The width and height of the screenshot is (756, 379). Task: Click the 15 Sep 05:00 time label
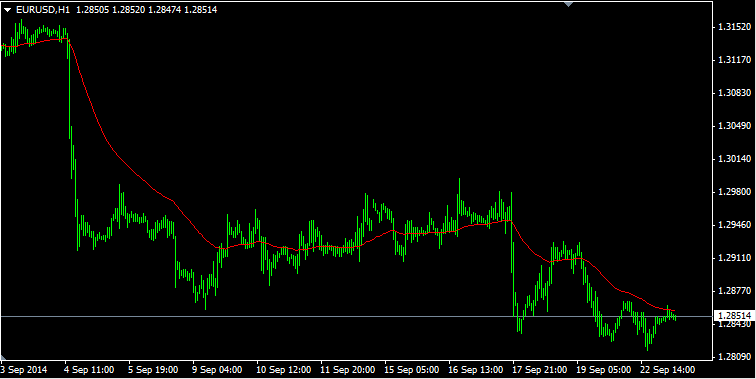tap(412, 370)
